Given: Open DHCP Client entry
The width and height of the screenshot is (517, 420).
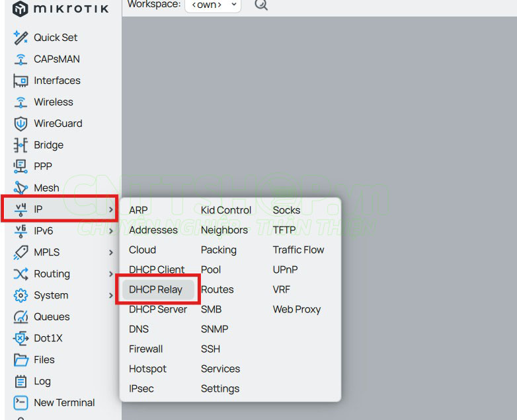Looking at the screenshot, I should (157, 269).
